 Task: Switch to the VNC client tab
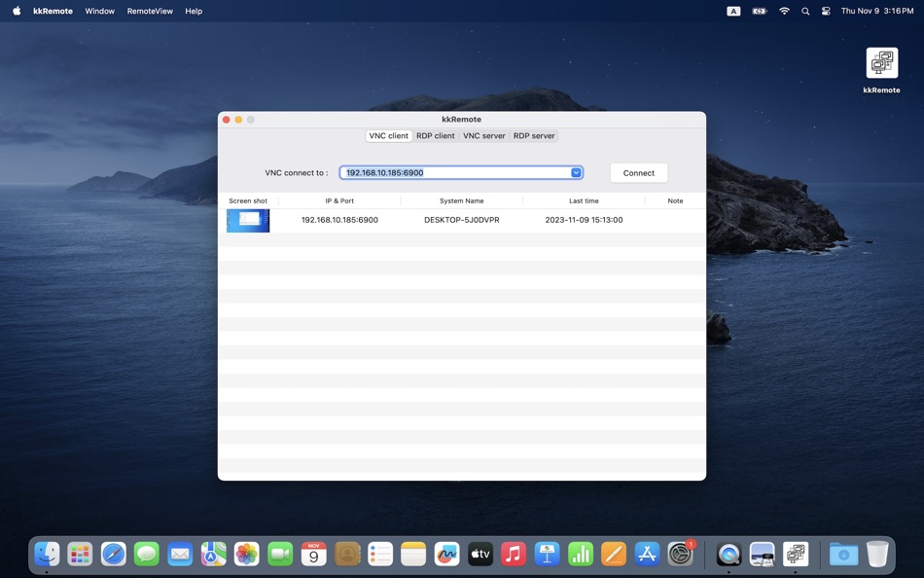(388, 135)
